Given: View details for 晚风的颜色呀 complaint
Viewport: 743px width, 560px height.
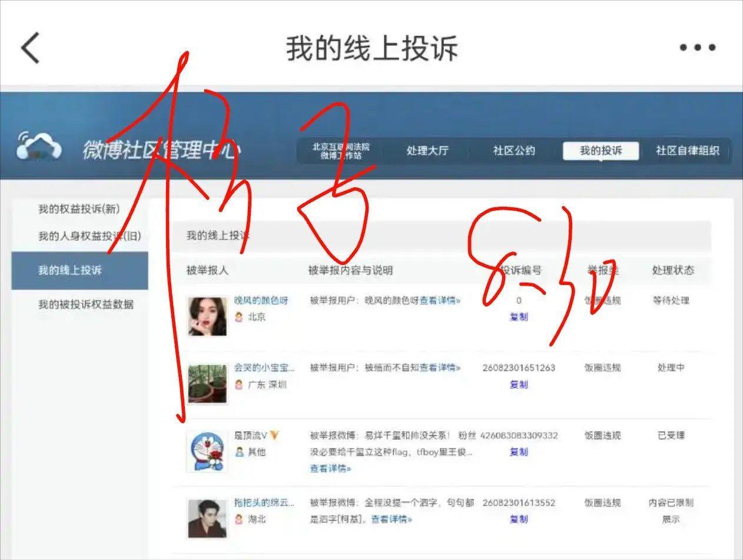Looking at the screenshot, I should tap(440, 300).
